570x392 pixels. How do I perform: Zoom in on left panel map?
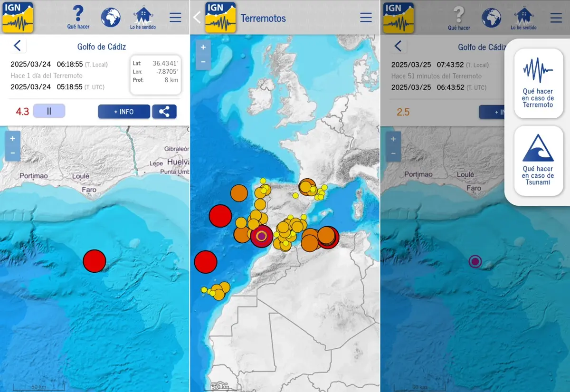coord(12,139)
